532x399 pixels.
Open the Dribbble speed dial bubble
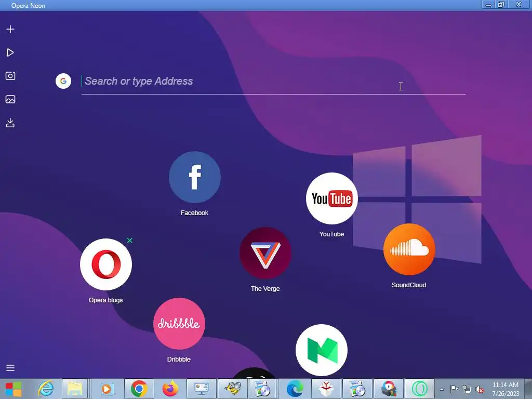point(179,324)
